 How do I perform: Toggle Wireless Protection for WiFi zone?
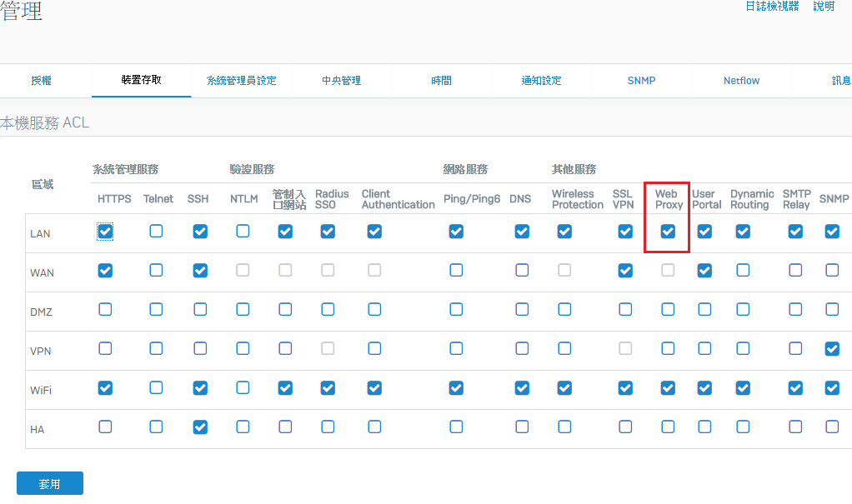[x=564, y=387]
